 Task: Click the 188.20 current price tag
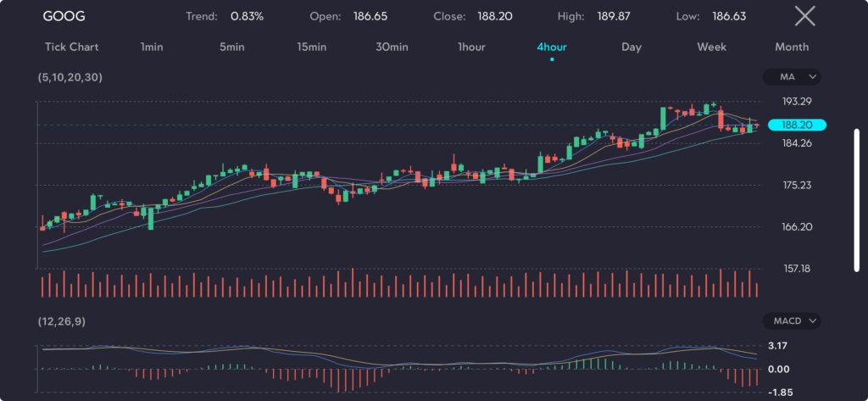796,125
